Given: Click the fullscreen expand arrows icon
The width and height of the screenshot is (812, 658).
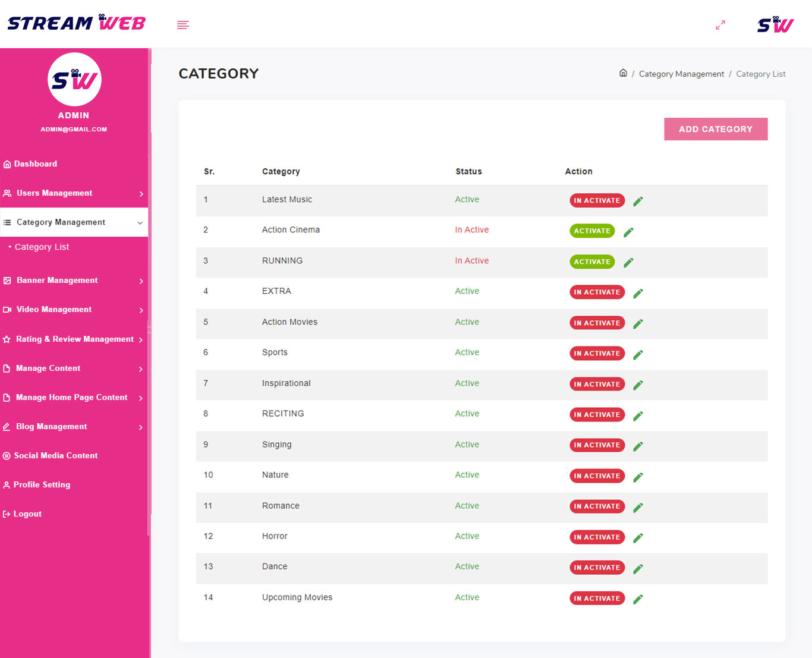Looking at the screenshot, I should click(x=720, y=25).
